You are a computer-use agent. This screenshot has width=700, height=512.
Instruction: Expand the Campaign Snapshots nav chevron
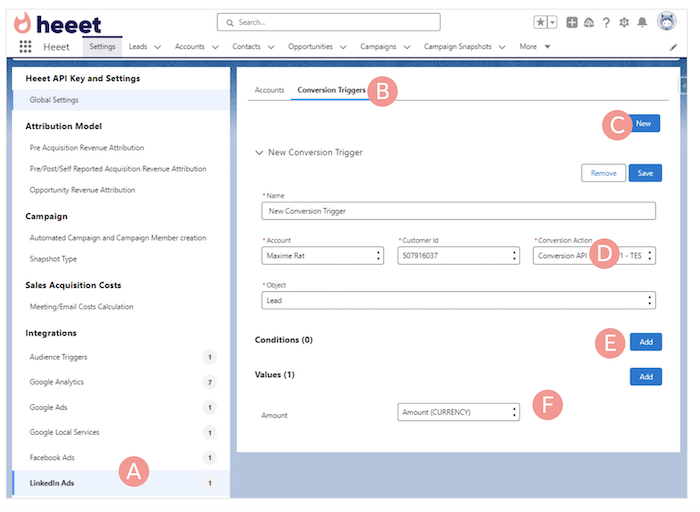click(502, 47)
